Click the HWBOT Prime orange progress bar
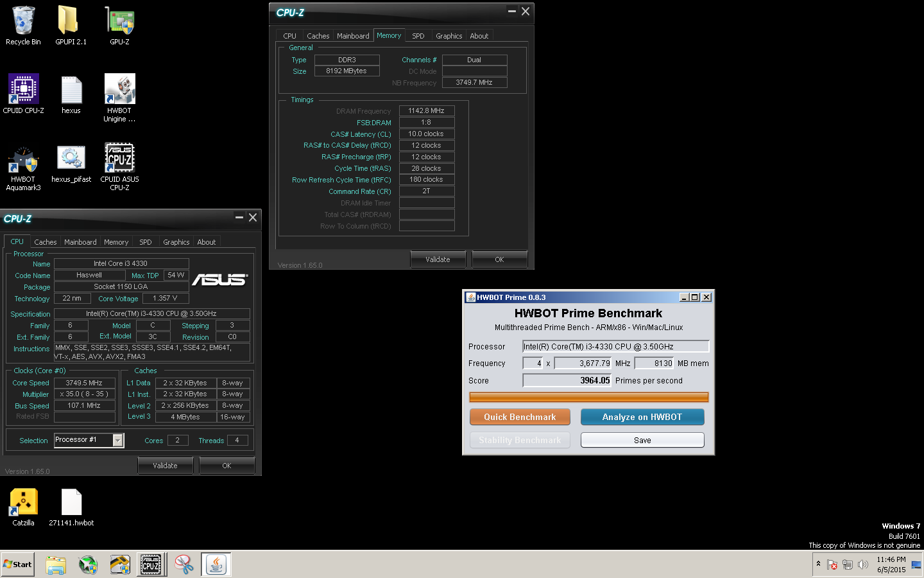 tap(589, 398)
